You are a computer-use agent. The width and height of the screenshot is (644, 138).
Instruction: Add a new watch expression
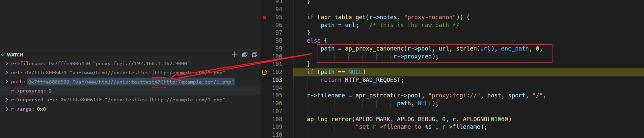click(234, 54)
